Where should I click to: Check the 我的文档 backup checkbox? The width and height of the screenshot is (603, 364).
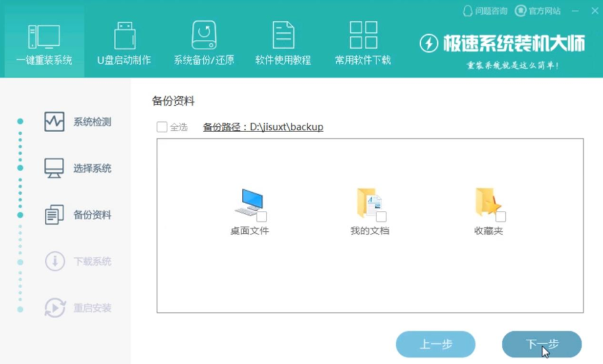pos(381,216)
